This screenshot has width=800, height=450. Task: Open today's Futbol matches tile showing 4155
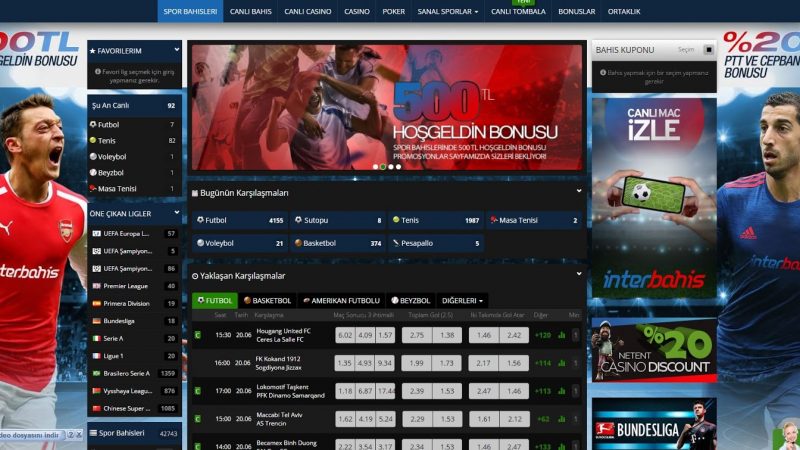pos(240,220)
